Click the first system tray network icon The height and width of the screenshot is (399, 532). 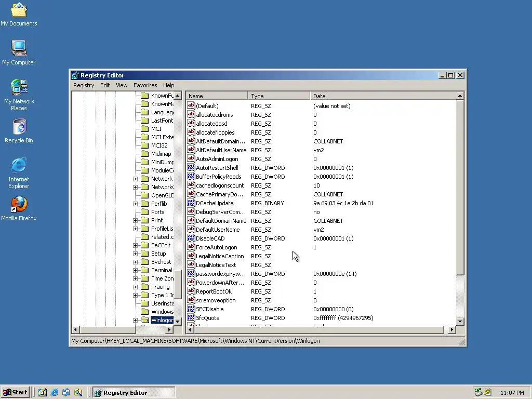478,393
